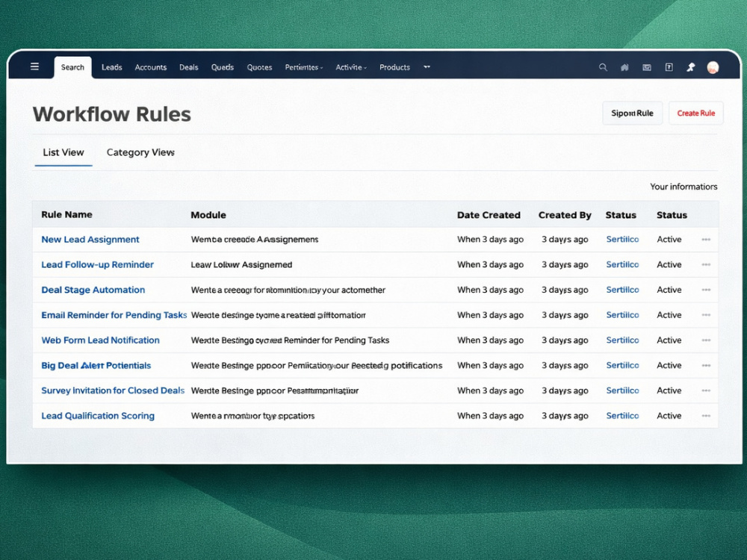Click the pin icon in top bar
747x560 pixels.
coord(691,67)
